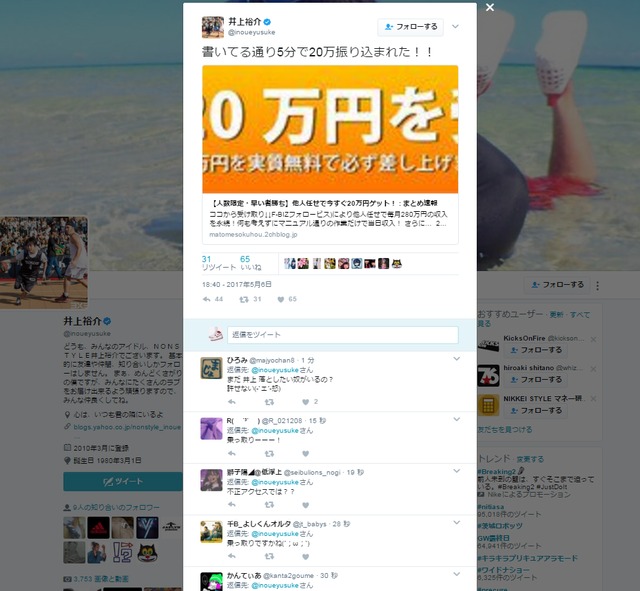Open the #ワイドナショー trend
This screenshot has width=640, height=591.
pyautogui.click(x=503, y=570)
